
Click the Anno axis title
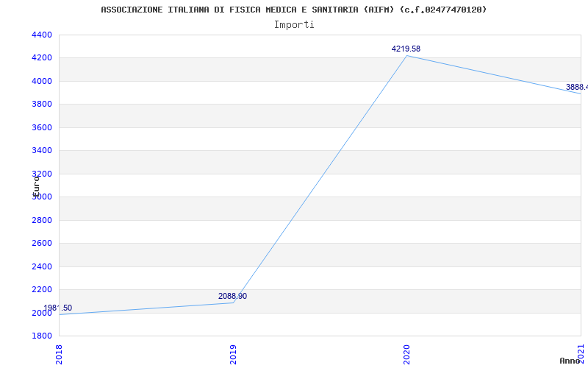click(570, 361)
